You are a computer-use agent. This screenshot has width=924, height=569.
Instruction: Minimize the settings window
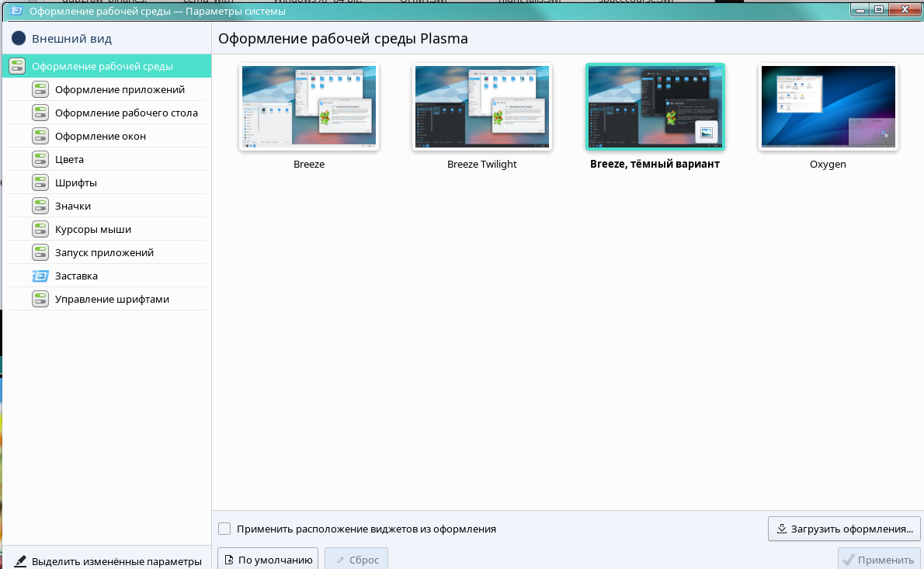[x=860, y=9]
